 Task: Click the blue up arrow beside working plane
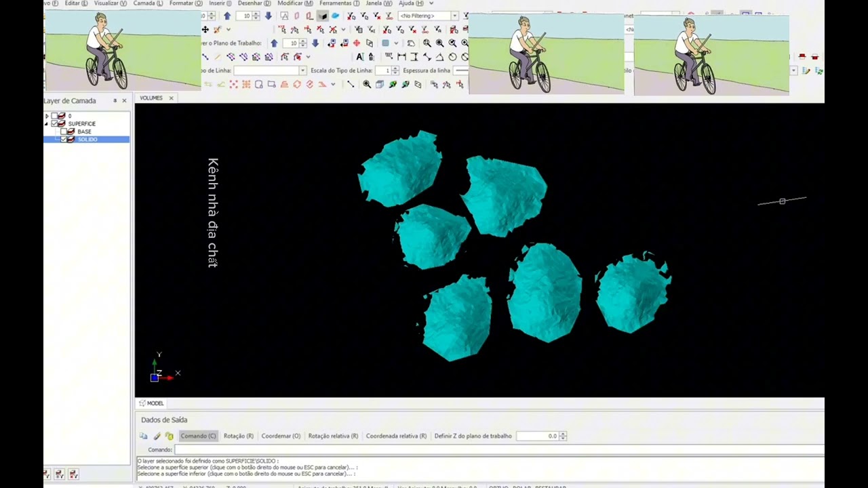pyautogui.click(x=274, y=43)
